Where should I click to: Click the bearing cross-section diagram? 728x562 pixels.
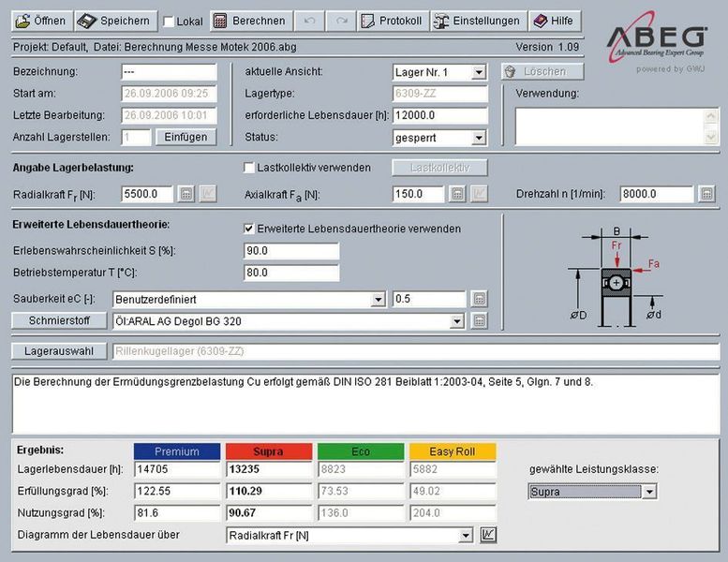[x=617, y=278]
